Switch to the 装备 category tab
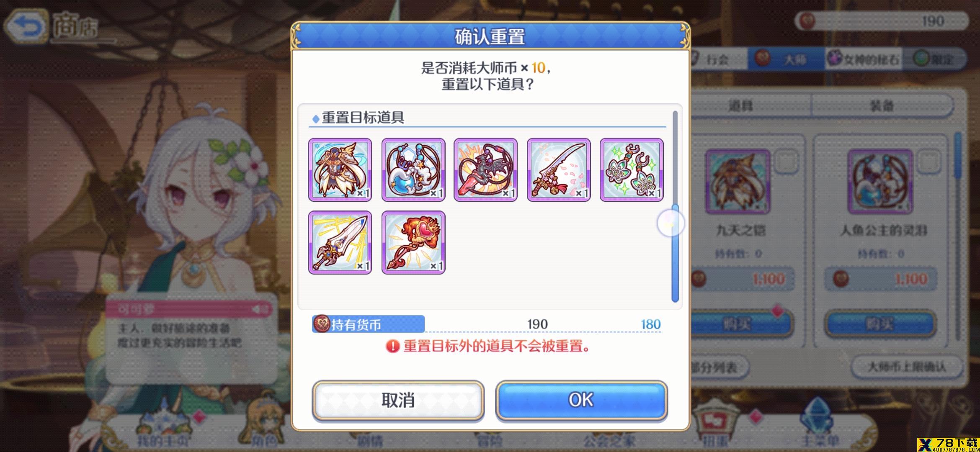Screen dimensions: 980x452 [882, 105]
